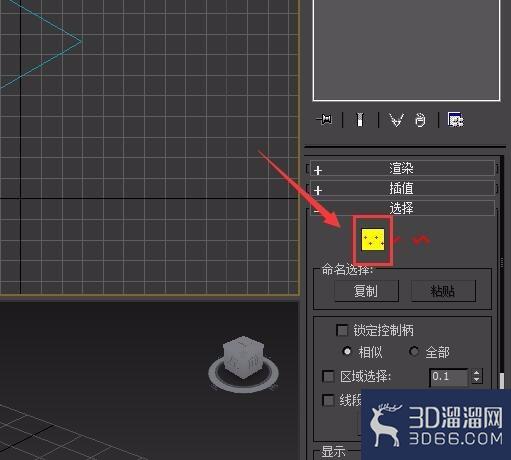The image size is (511, 460).
Task: Enable 锁定控制柄 checkbox
Action: click(342, 330)
